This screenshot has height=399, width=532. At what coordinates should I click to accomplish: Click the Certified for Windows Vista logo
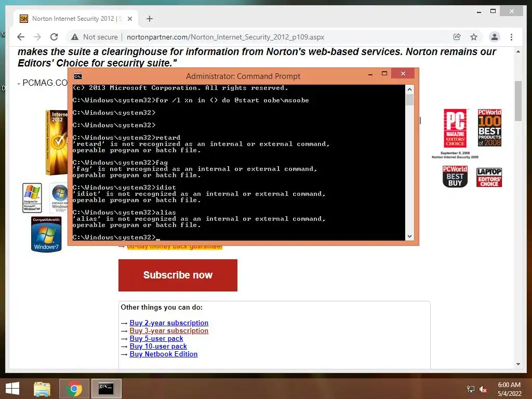coord(59,198)
